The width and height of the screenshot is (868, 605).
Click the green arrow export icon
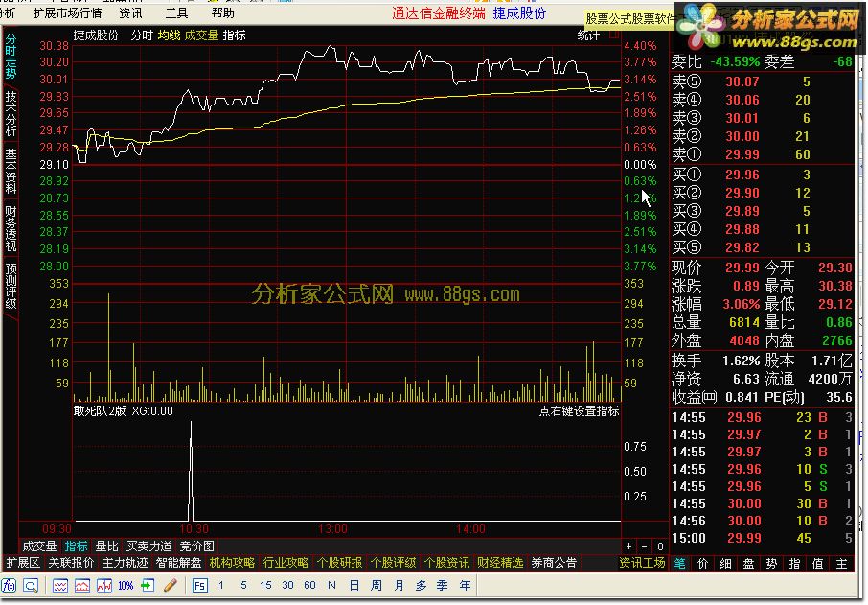(x=148, y=585)
